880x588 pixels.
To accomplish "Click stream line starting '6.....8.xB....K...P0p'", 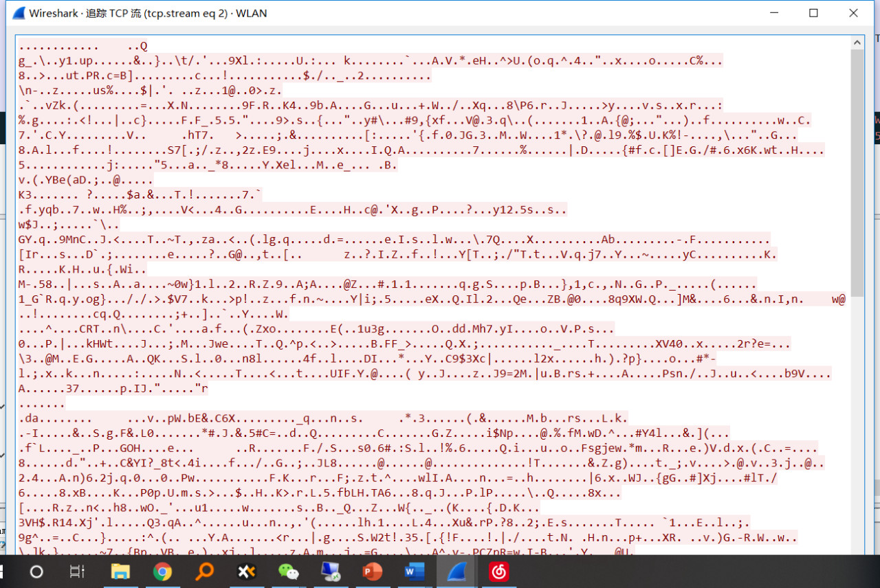I will [x=320, y=493].
